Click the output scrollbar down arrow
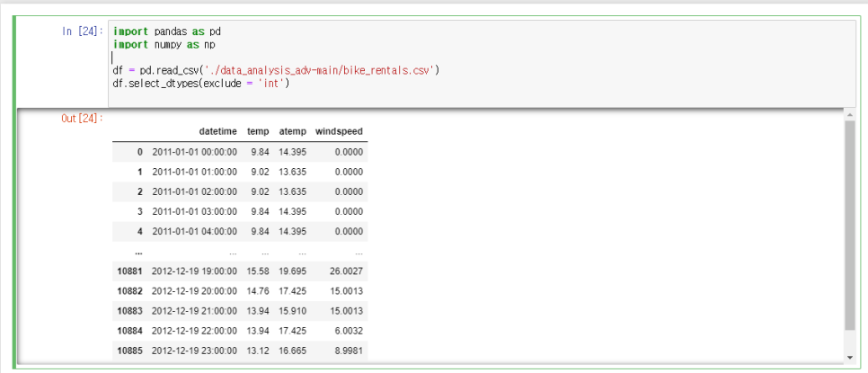This screenshot has height=373, width=868. tap(850, 358)
